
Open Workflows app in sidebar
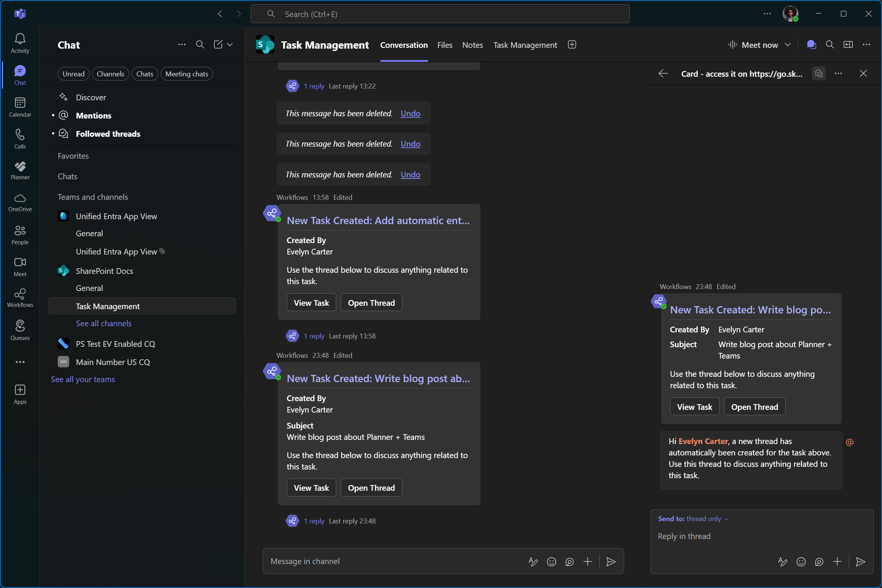20,298
